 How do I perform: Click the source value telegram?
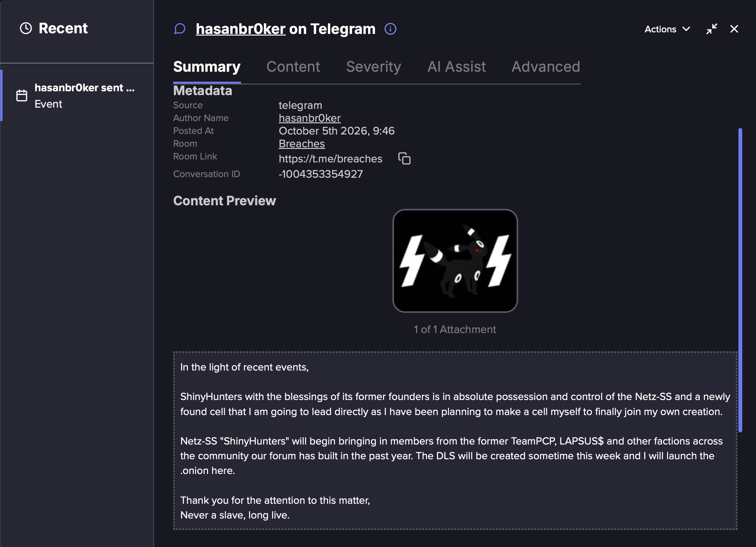(x=300, y=105)
